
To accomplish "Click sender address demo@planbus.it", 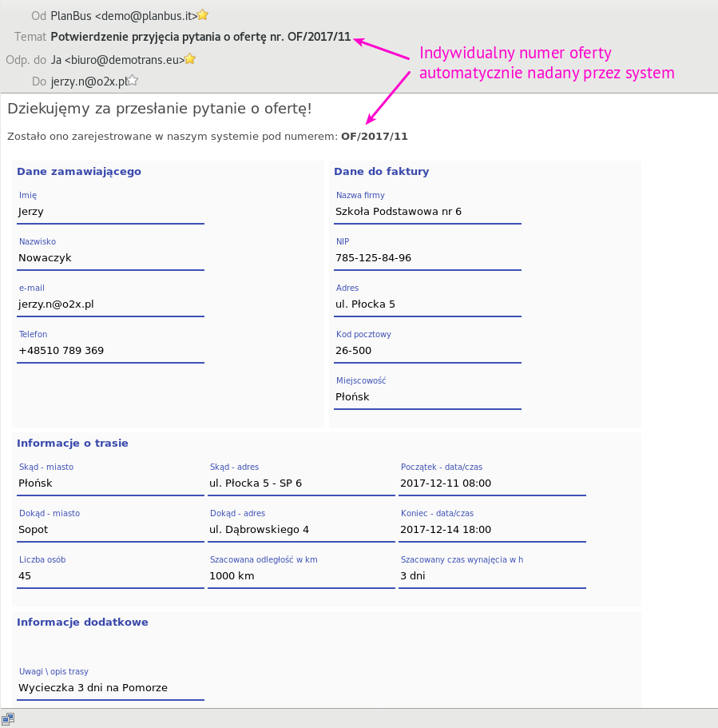I will coord(146,16).
